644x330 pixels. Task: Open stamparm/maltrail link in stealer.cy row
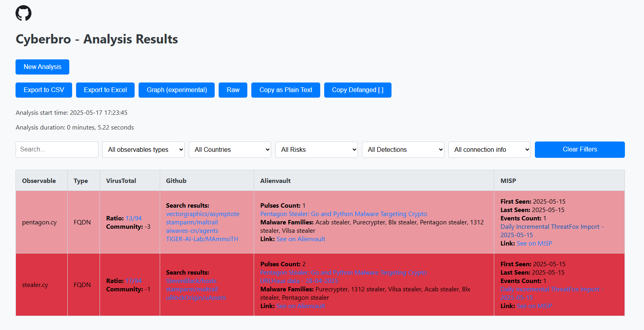point(192,289)
